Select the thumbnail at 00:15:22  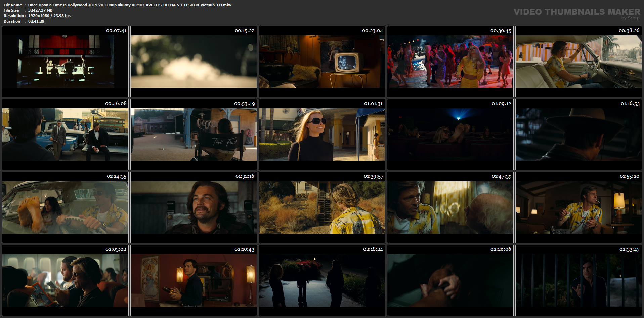[194, 62]
